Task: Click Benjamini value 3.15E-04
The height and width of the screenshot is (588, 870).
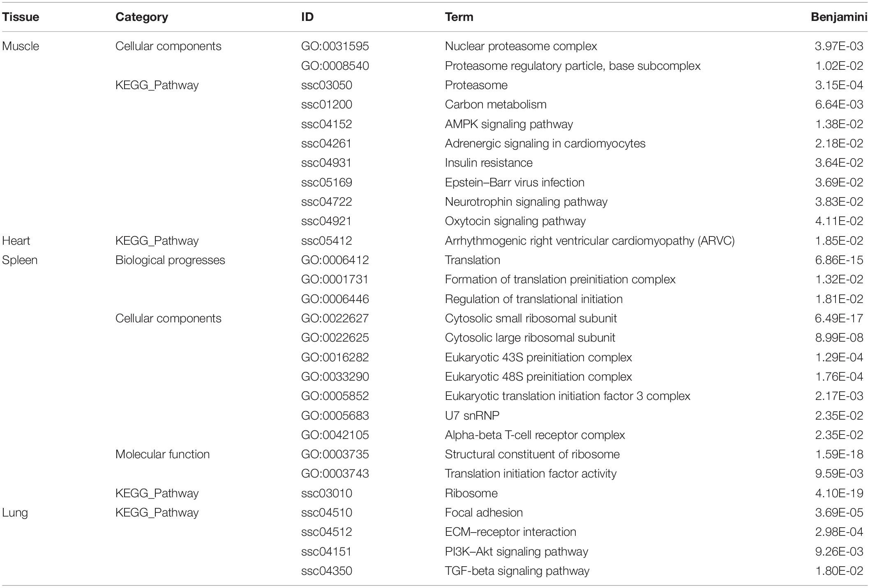Action: pos(840,85)
